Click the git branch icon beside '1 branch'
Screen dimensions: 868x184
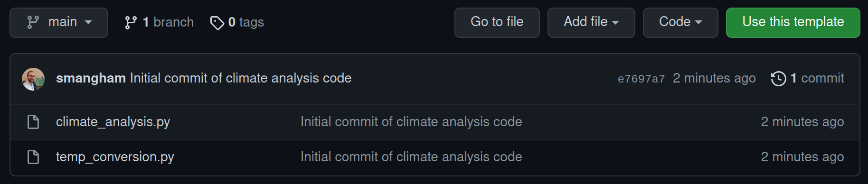tap(131, 22)
